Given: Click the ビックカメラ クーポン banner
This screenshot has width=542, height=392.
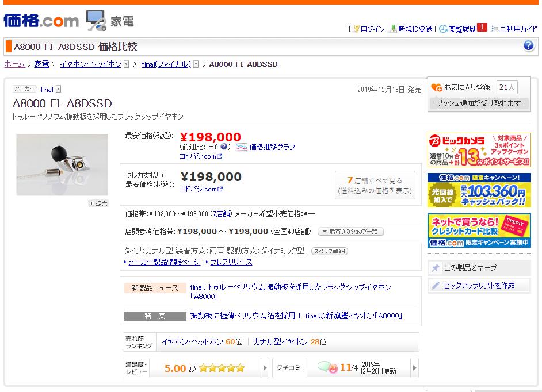Looking at the screenshot, I should point(480,148).
